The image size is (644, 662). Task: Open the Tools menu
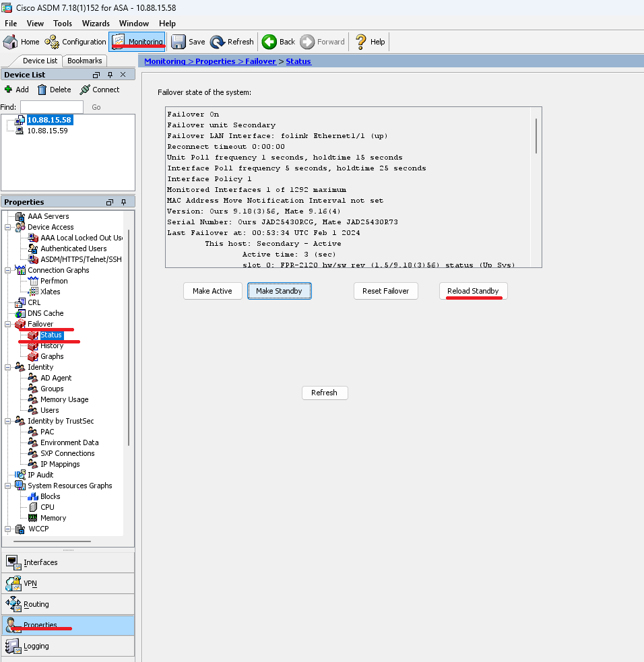(63, 24)
